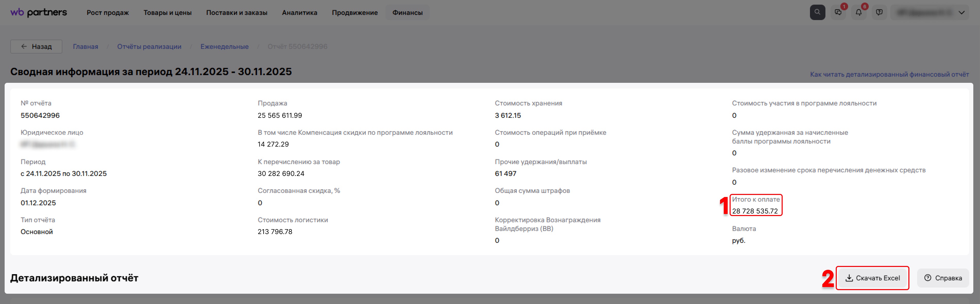This screenshot has height=304, width=980.
Task: Click the support question-bubble icon
Action: (879, 13)
